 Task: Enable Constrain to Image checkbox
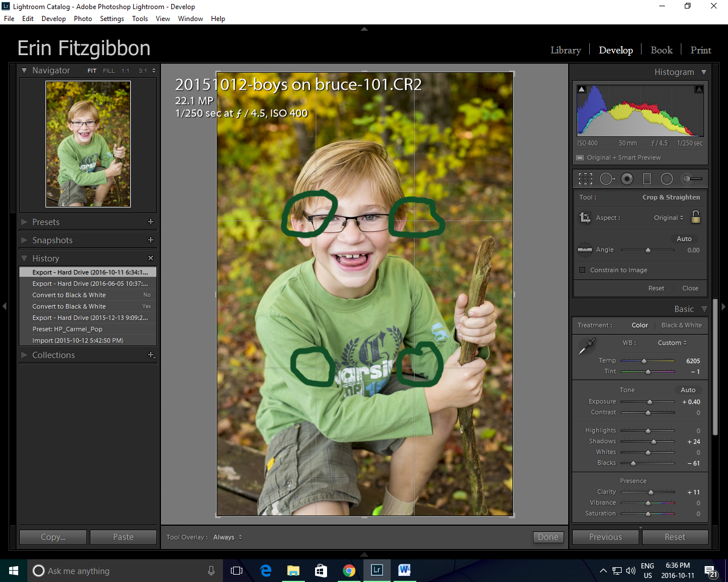point(582,270)
